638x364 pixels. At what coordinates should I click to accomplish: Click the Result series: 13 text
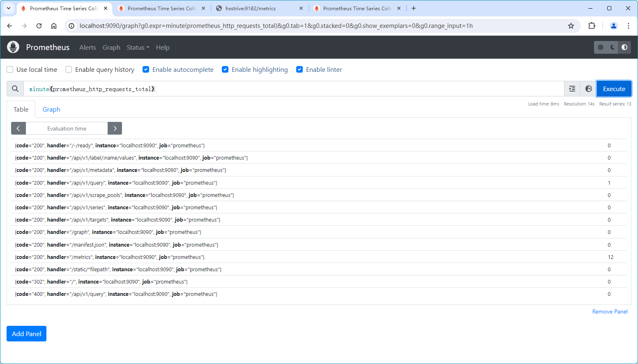pyautogui.click(x=615, y=104)
